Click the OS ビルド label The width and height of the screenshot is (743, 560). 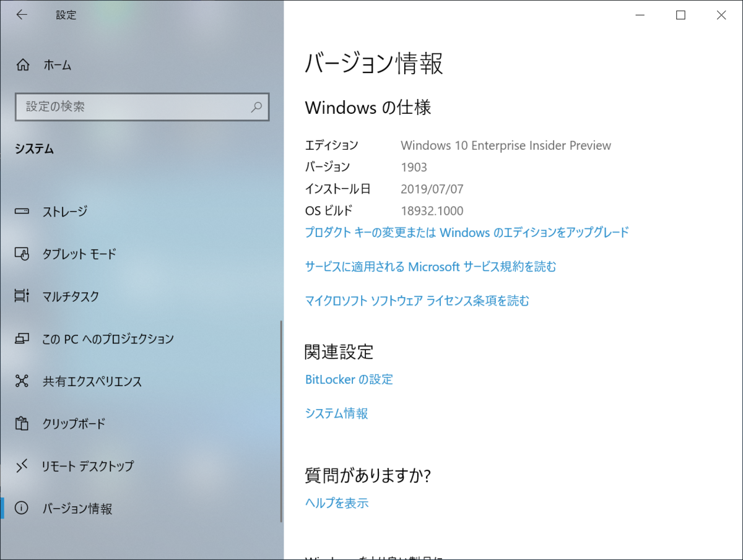[x=329, y=210]
